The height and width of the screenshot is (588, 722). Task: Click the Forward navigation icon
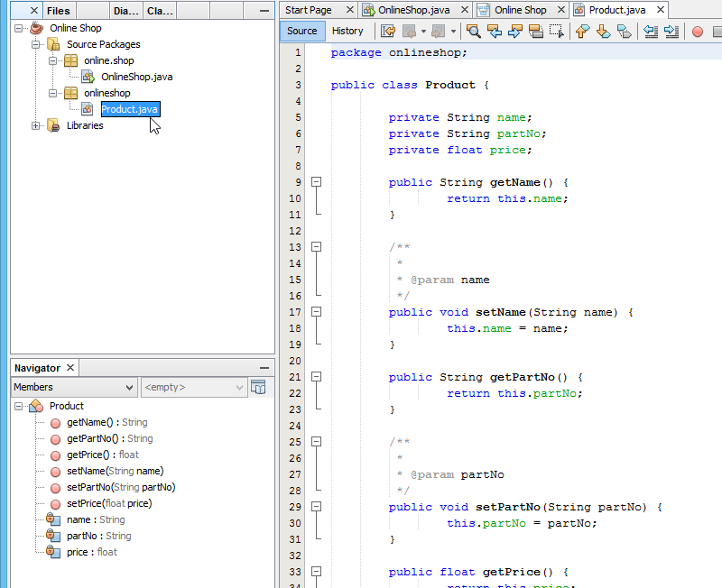point(438,32)
